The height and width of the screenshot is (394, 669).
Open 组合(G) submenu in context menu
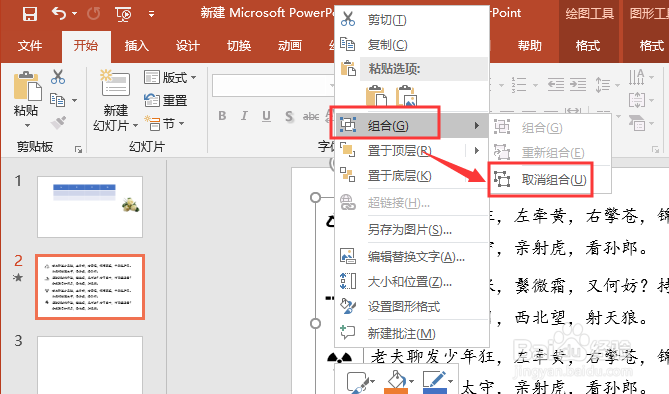[411, 125]
